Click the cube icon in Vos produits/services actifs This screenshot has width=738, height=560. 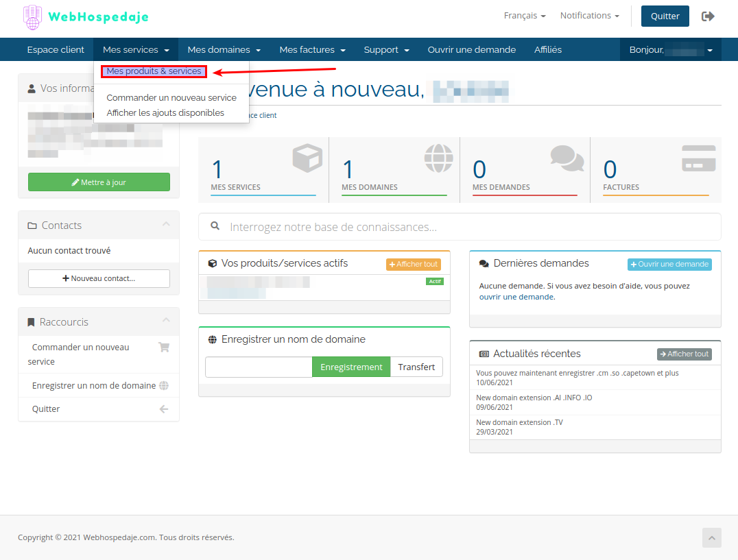click(213, 264)
